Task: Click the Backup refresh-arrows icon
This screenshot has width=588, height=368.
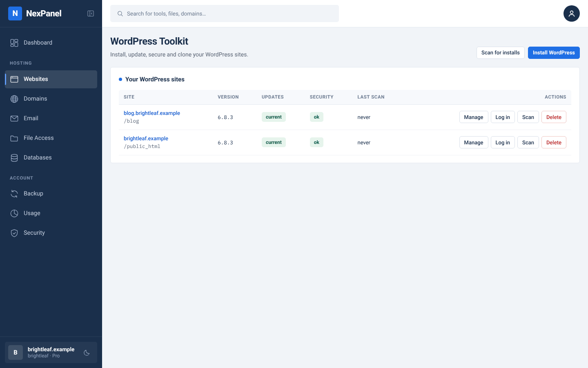Action: [14, 194]
